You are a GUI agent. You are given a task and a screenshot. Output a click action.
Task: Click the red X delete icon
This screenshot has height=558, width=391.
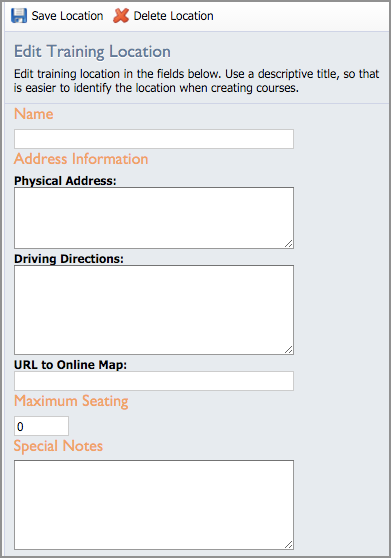coord(121,16)
